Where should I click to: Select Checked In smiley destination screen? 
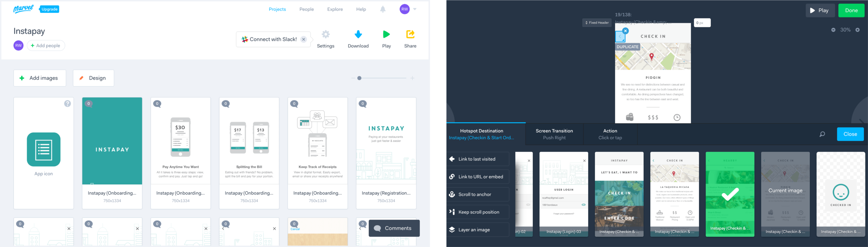click(841, 194)
